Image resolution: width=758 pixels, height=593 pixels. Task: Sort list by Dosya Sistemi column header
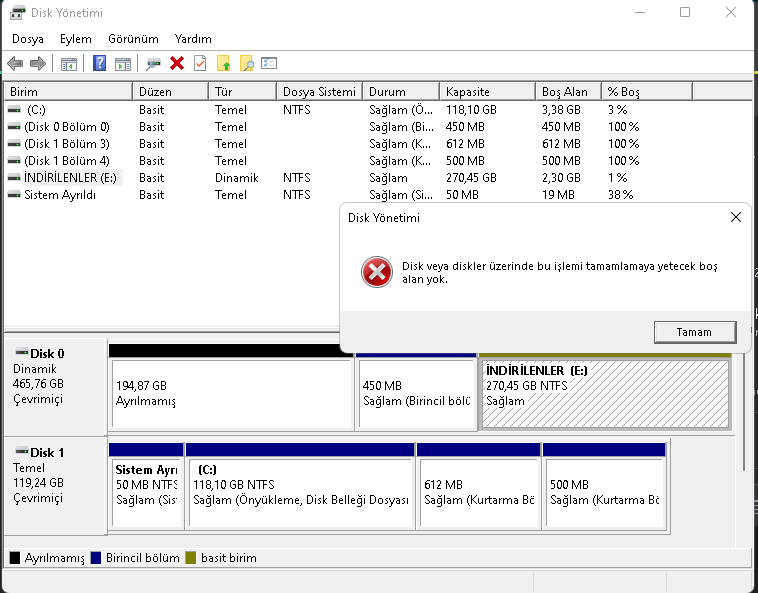tap(318, 92)
